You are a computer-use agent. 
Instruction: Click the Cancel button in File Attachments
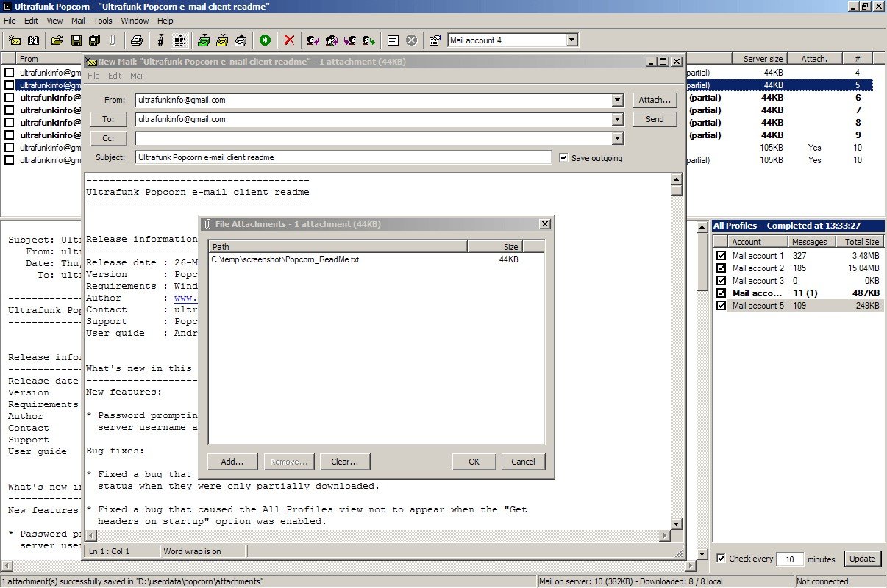pyautogui.click(x=523, y=462)
